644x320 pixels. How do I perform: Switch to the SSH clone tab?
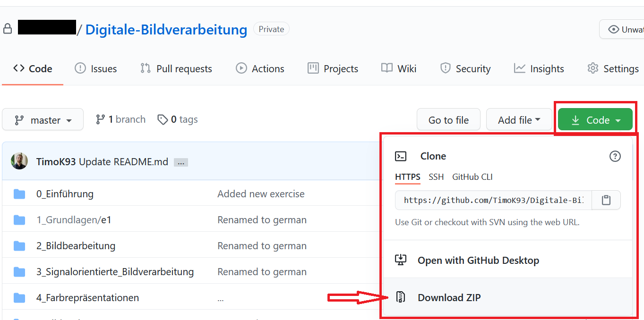[x=436, y=177]
